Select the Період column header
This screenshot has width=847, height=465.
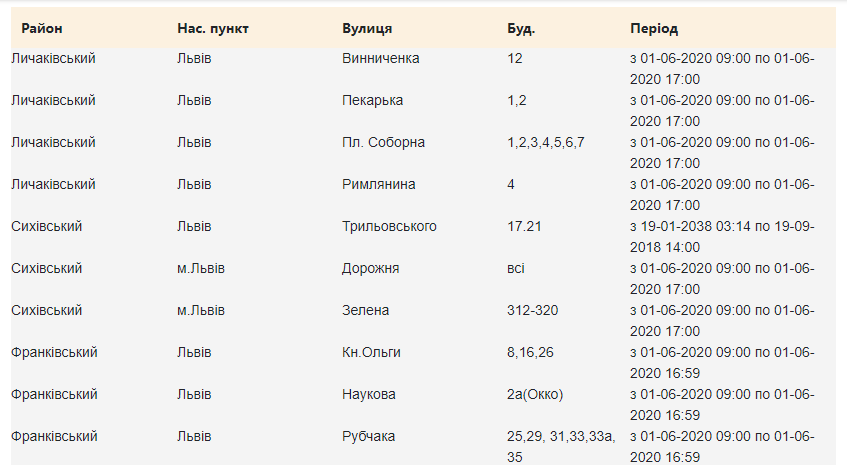click(654, 28)
